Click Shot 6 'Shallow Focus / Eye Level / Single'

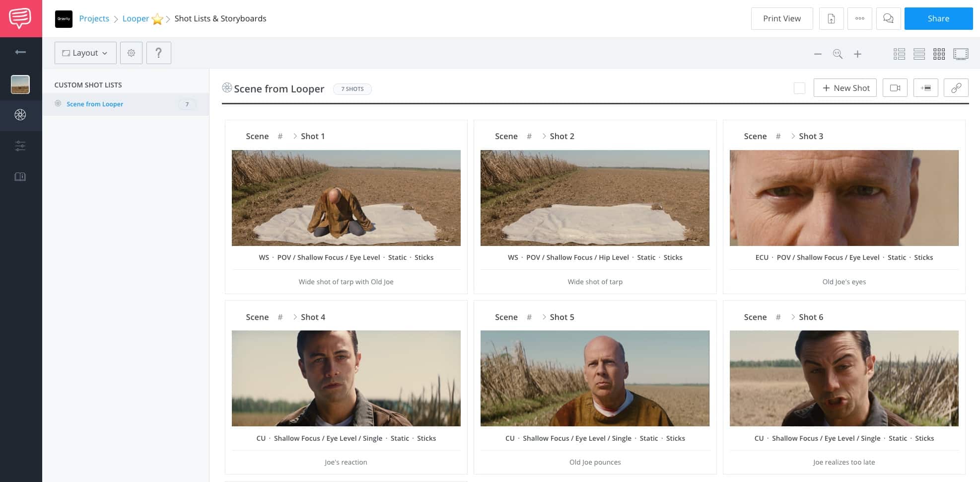(x=826, y=438)
